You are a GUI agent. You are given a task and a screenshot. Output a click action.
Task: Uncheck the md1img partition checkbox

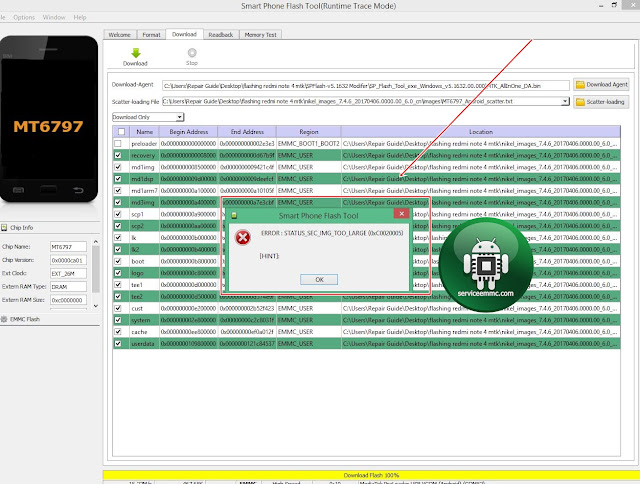pos(118,167)
